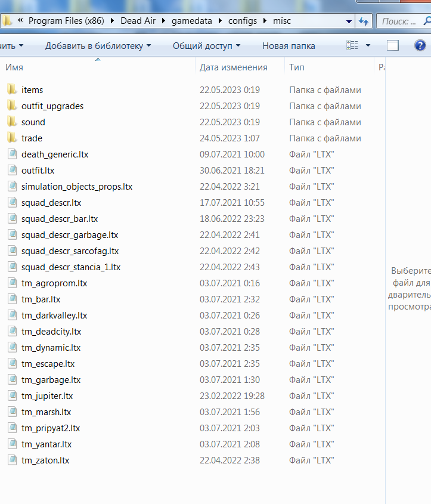Click the tm_garbage.ltx file icon

(x=12, y=379)
